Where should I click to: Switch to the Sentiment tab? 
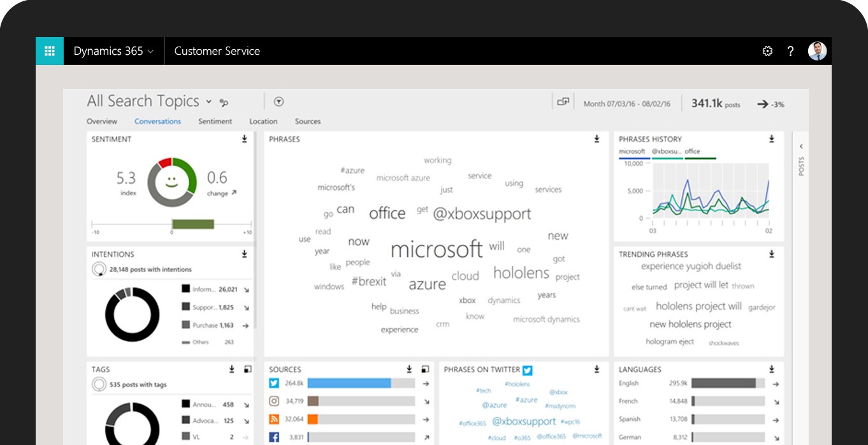pos(215,121)
